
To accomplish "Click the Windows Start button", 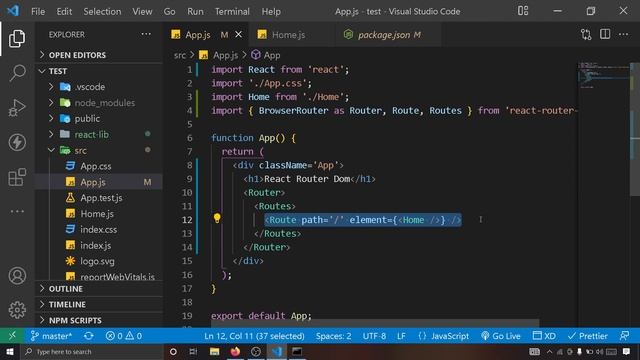I will tap(10, 351).
